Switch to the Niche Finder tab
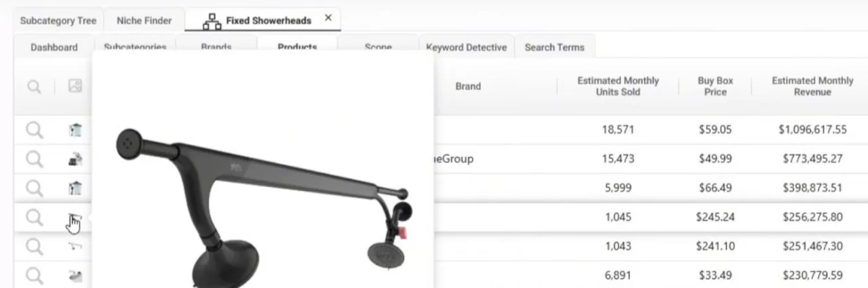This screenshot has height=288, width=868. (x=144, y=20)
